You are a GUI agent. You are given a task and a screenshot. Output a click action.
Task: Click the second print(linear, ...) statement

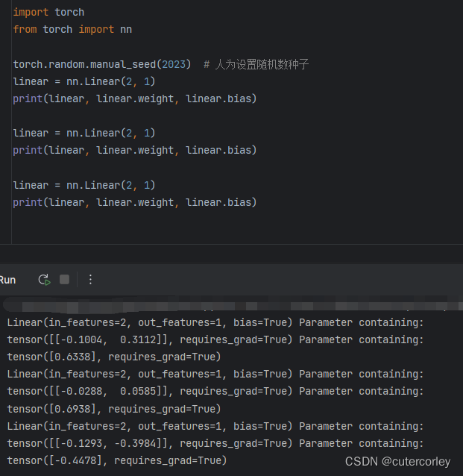pos(134,151)
